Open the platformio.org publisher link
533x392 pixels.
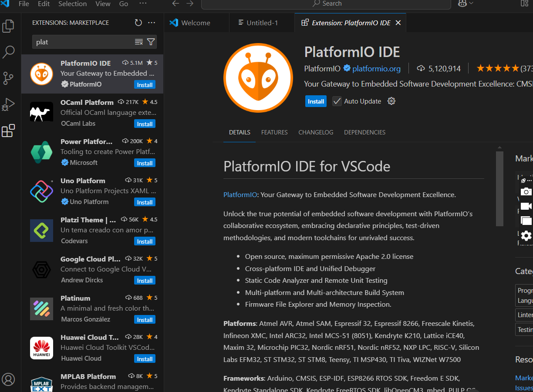[x=376, y=68]
